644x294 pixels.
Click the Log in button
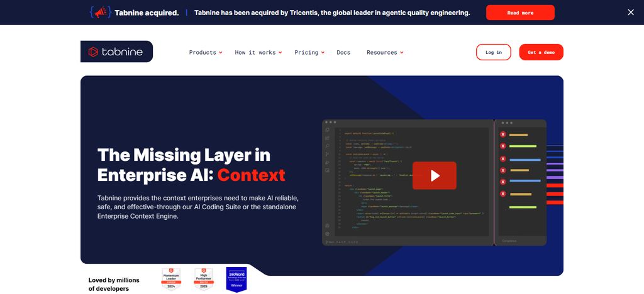493,52
